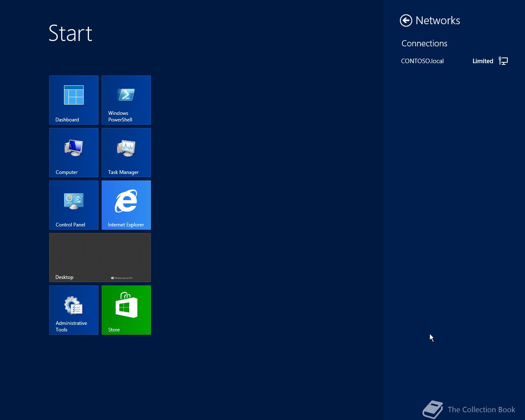Viewport: 525px width, 420px height.
Task: Launch the Windows PowerShell tile
Action: (x=126, y=100)
